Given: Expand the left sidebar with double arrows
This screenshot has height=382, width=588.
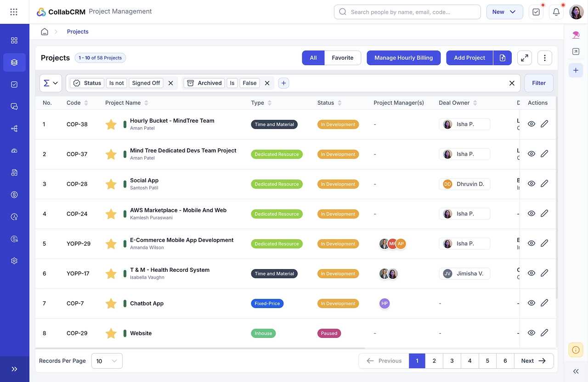Looking at the screenshot, I should pyautogui.click(x=14, y=369).
